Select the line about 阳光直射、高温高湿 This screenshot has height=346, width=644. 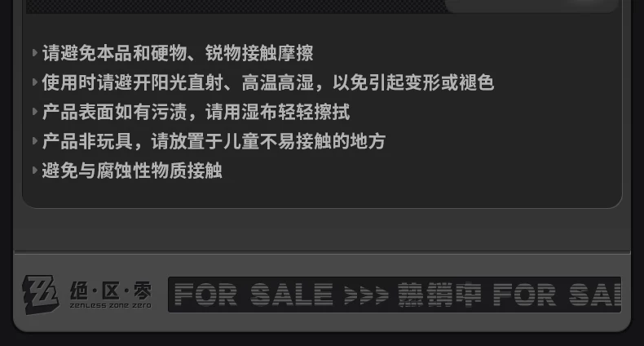[x=267, y=82]
